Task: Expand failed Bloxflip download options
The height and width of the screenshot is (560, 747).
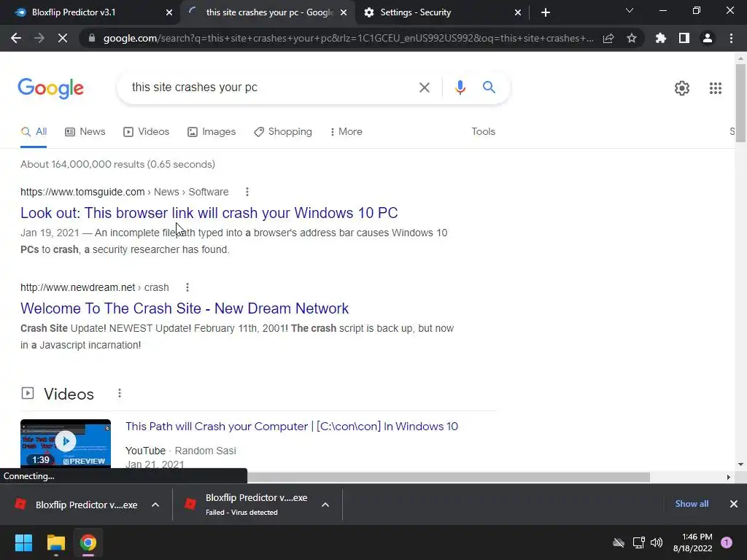Action: pyautogui.click(x=325, y=505)
